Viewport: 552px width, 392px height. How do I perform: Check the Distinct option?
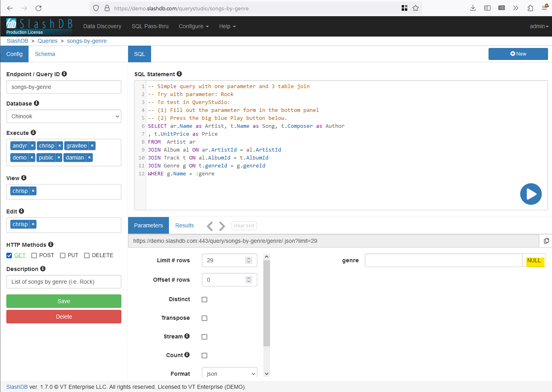205,300
